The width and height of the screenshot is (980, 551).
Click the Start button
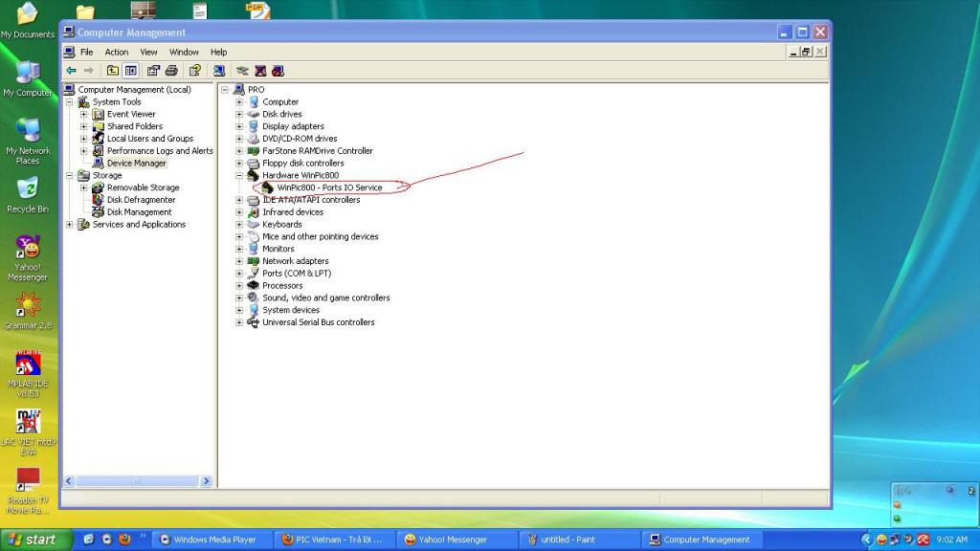coord(35,540)
